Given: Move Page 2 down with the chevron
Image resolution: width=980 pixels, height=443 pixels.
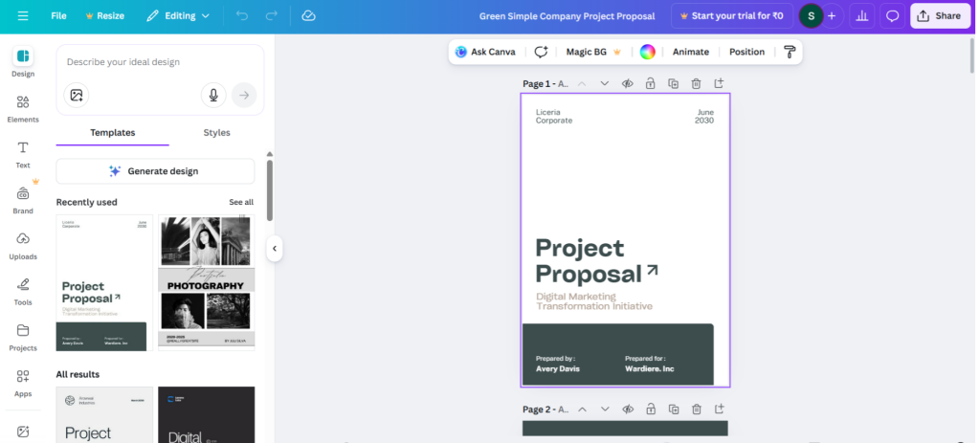Looking at the screenshot, I should [605, 410].
